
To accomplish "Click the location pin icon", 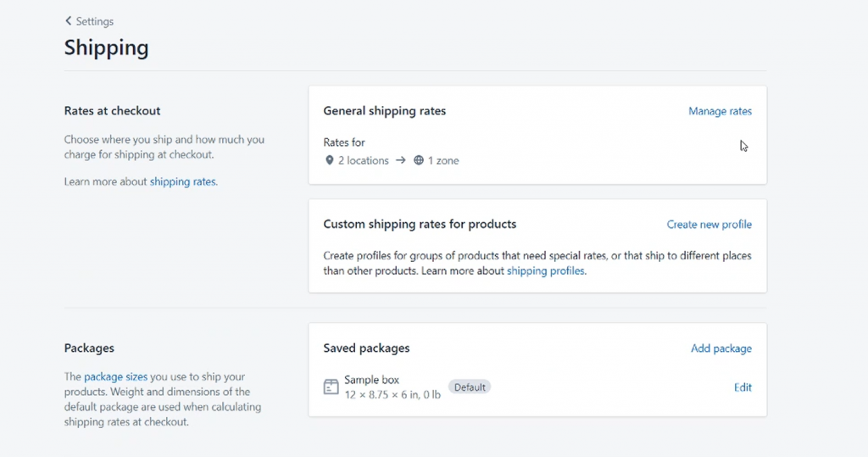I will click(x=329, y=160).
